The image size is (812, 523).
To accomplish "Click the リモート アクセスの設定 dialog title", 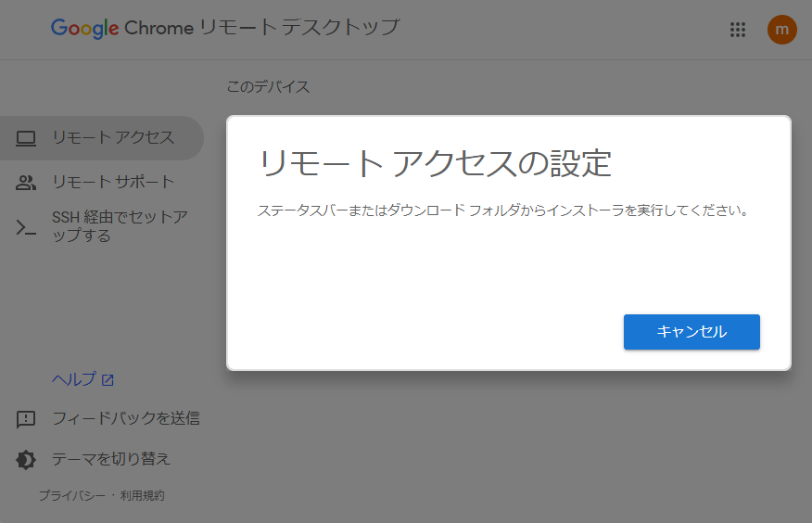I will [435, 163].
